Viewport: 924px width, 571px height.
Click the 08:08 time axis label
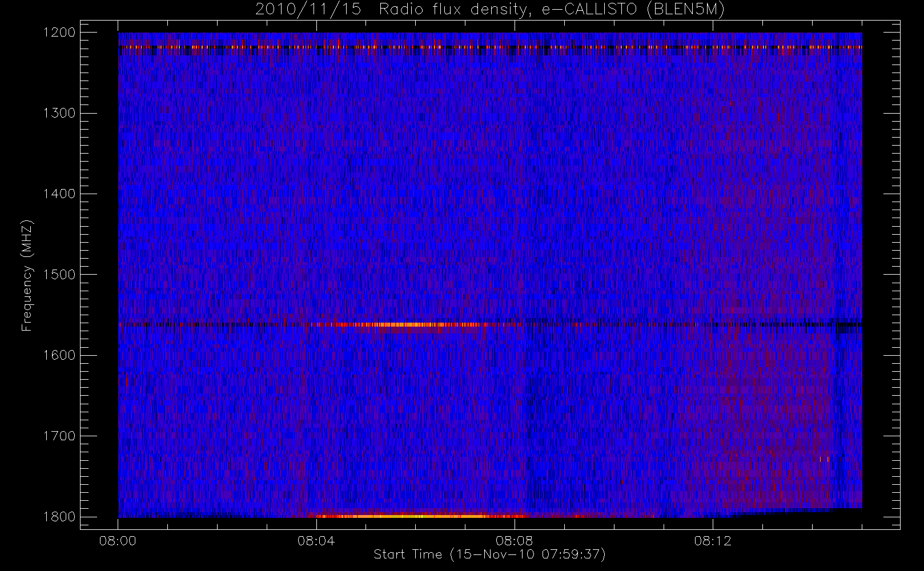pyautogui.click(x=514, y=541)
